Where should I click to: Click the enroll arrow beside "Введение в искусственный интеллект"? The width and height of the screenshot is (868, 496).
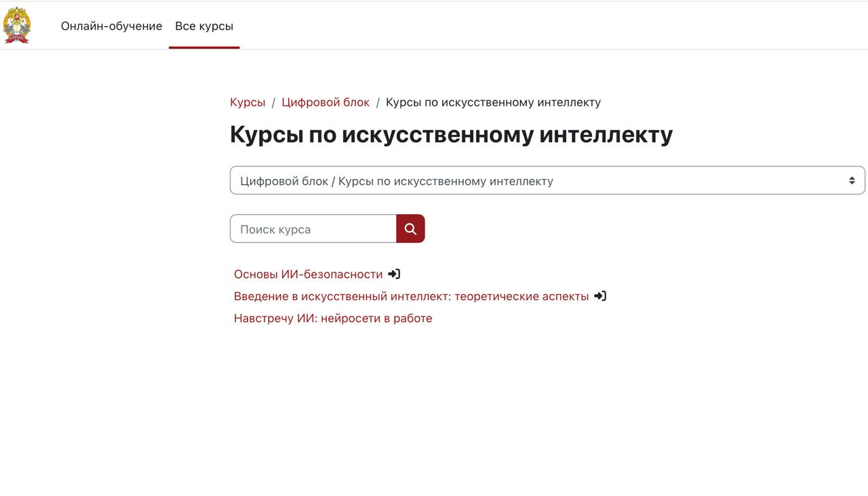click(599, 295)
